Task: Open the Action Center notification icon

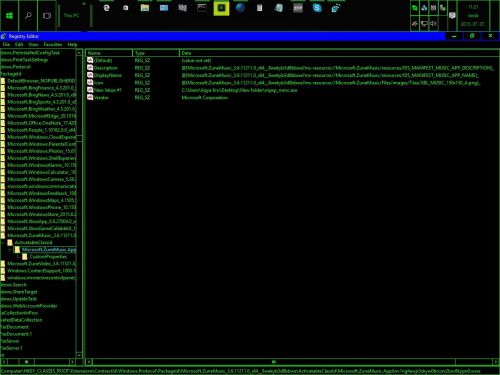Action: (x=452, y=16)
